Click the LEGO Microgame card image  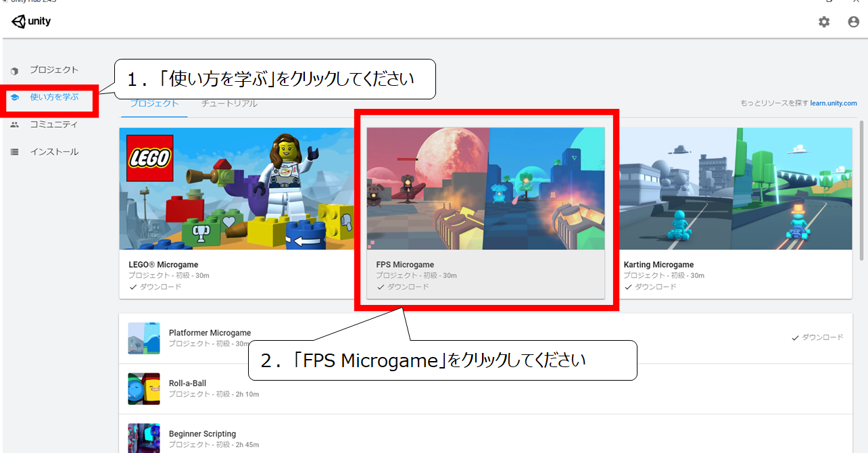click(x=238, y=189)
